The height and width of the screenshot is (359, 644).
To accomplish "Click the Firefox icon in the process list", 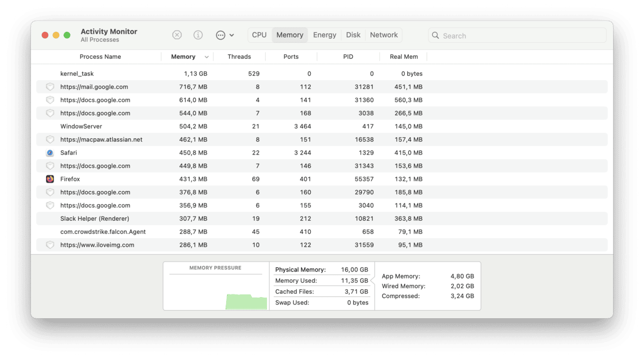I will coord(50,179).
